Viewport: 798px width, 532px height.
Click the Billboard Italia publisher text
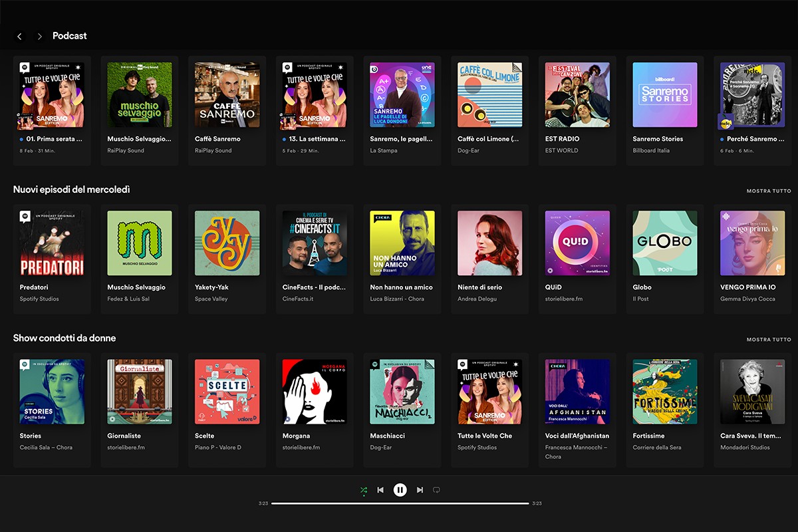click(652, 151)
